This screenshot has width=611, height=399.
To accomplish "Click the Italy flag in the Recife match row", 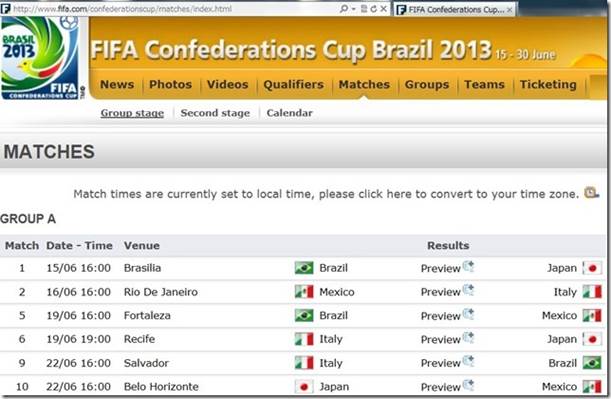I will click(x=304, y=339).
